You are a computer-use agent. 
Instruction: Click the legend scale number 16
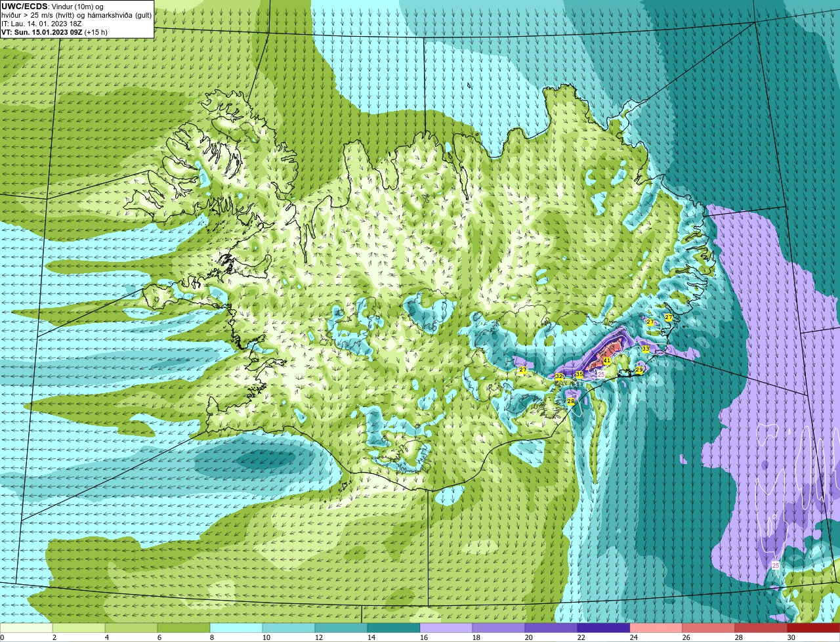pos(423,637)
